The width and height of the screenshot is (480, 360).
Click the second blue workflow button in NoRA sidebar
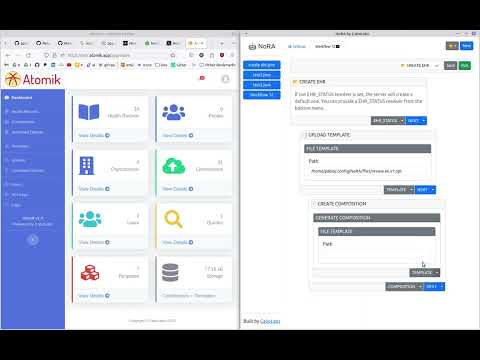tap(262, 75)
